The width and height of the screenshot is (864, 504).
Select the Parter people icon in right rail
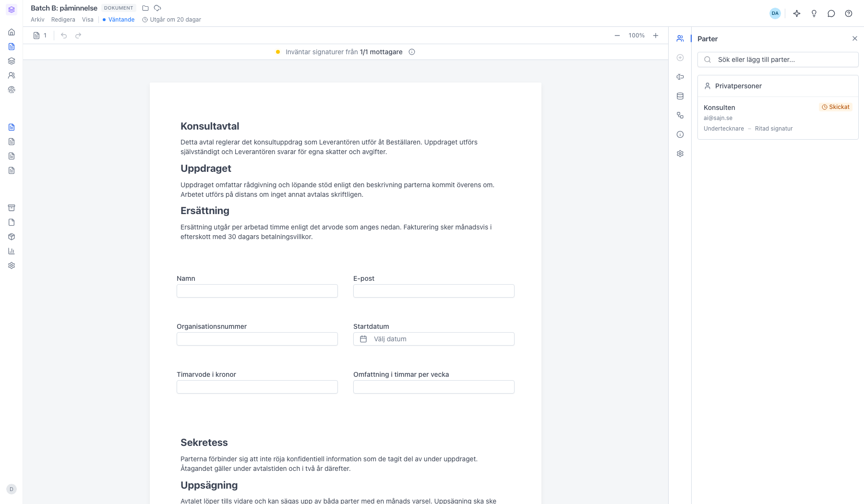pyautogui.click(x=680, y=38)
